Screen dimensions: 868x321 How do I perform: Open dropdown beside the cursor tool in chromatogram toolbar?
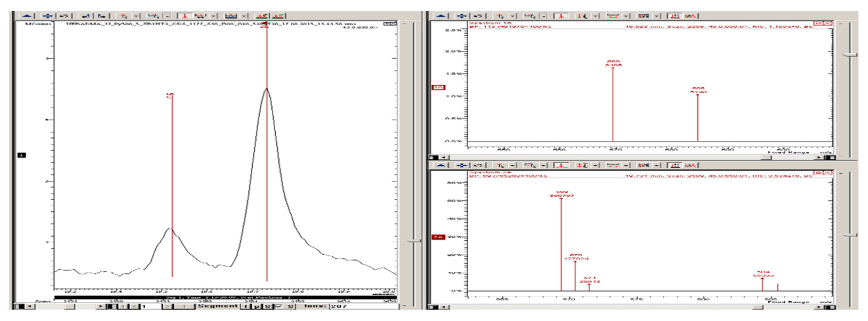[136, 16]
